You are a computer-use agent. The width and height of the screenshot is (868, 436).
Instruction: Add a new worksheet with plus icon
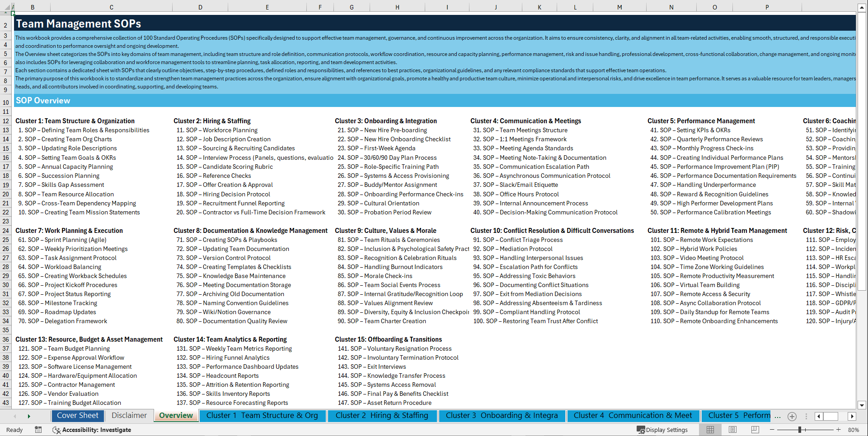[x=792, y=416]
